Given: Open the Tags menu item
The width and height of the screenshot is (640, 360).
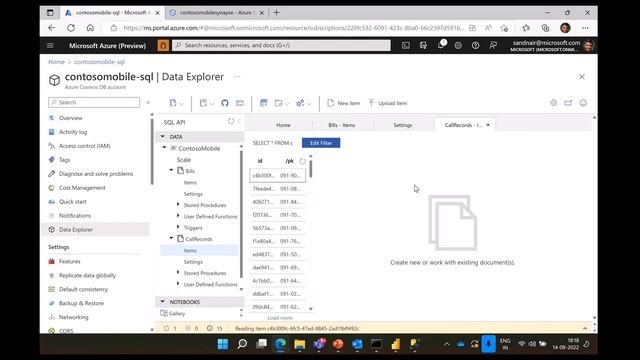Looking at the screenshot, I should 64,160.
